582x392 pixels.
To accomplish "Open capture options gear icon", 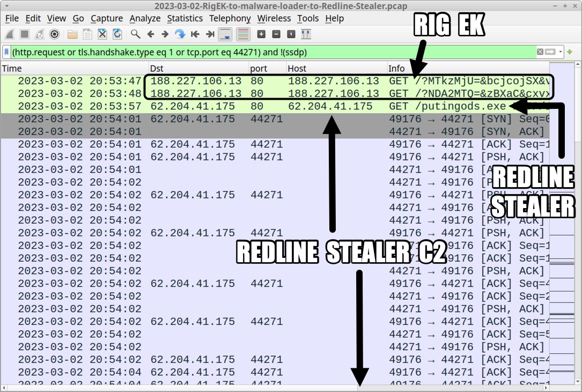I will pos(54,34).
